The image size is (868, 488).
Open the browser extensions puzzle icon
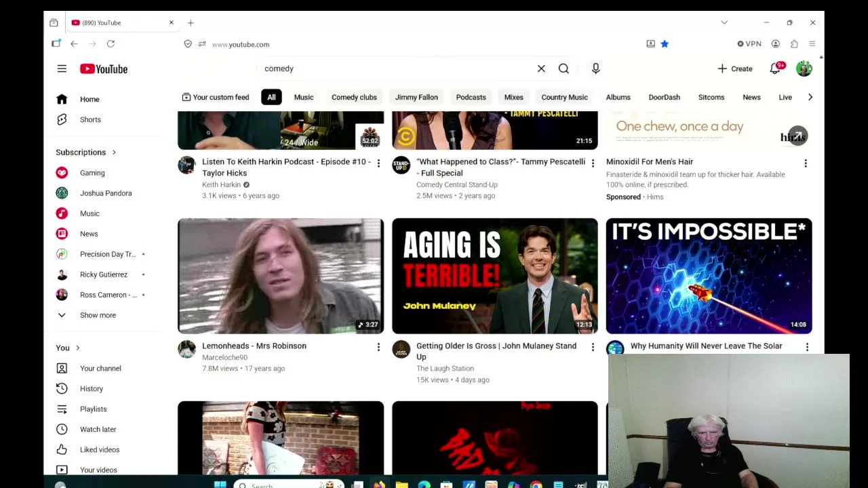pos(794,44)
